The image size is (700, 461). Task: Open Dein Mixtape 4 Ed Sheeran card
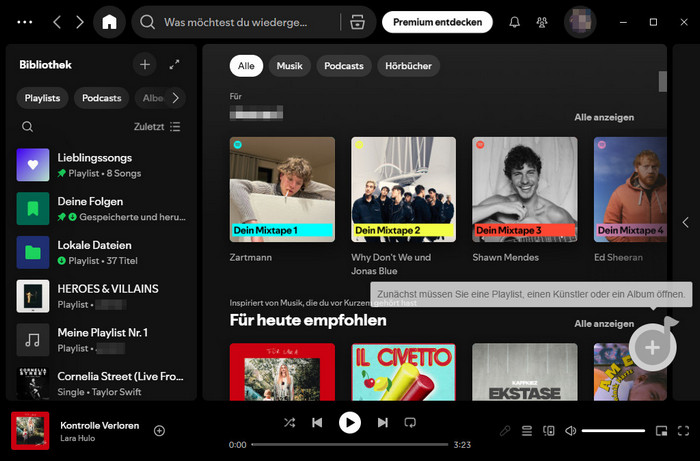630,189
